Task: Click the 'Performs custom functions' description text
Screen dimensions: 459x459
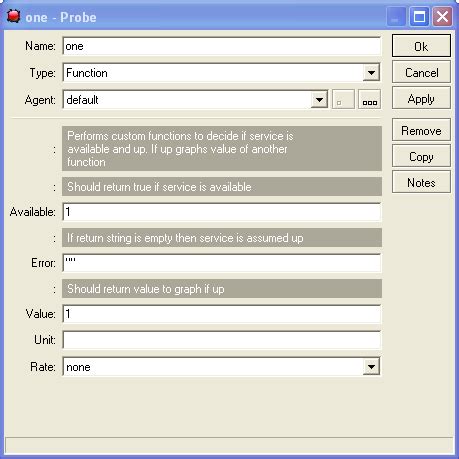Action: click(180, 149)
